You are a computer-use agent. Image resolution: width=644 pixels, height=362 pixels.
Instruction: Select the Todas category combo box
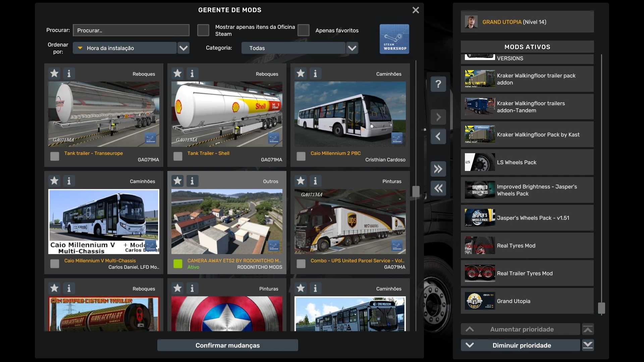pos(293,48)
